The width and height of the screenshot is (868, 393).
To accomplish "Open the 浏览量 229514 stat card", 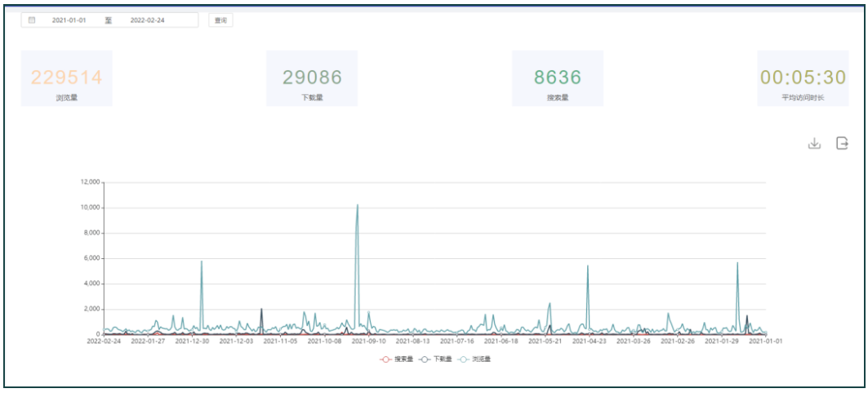I will pos(67,78).
